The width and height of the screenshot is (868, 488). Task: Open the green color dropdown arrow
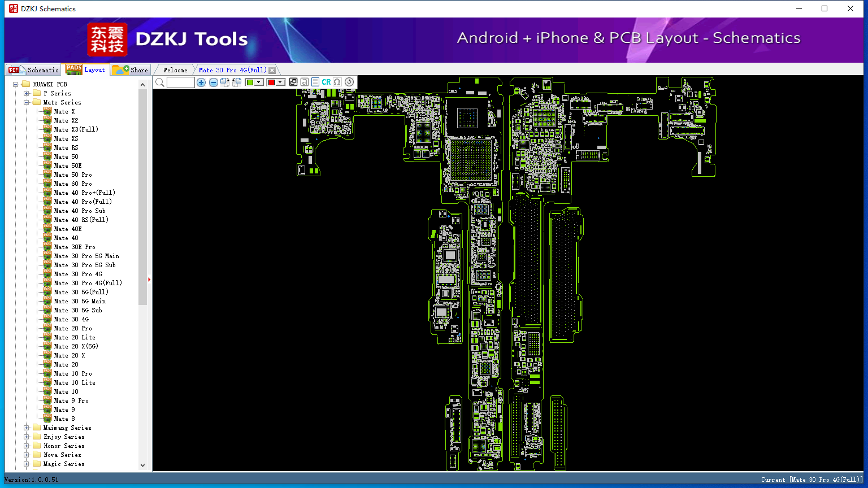tap(259, 82)
